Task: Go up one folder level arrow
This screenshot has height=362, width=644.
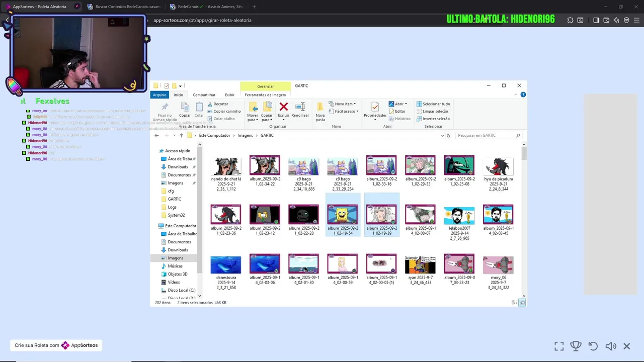Action: 181,135
